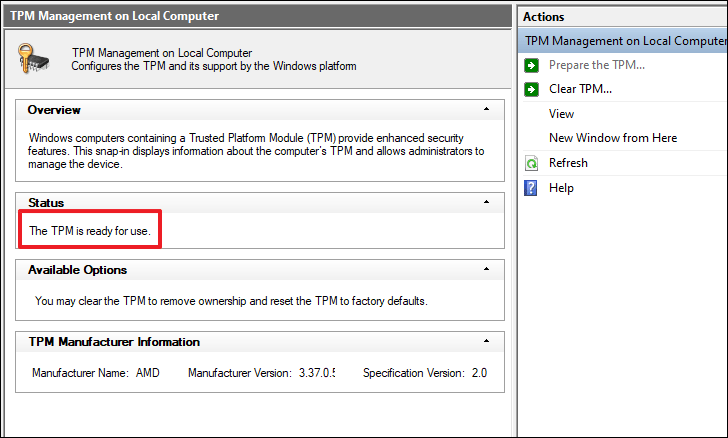Click the Available Options heading
728x438 pixels.
tap(77, 270)
